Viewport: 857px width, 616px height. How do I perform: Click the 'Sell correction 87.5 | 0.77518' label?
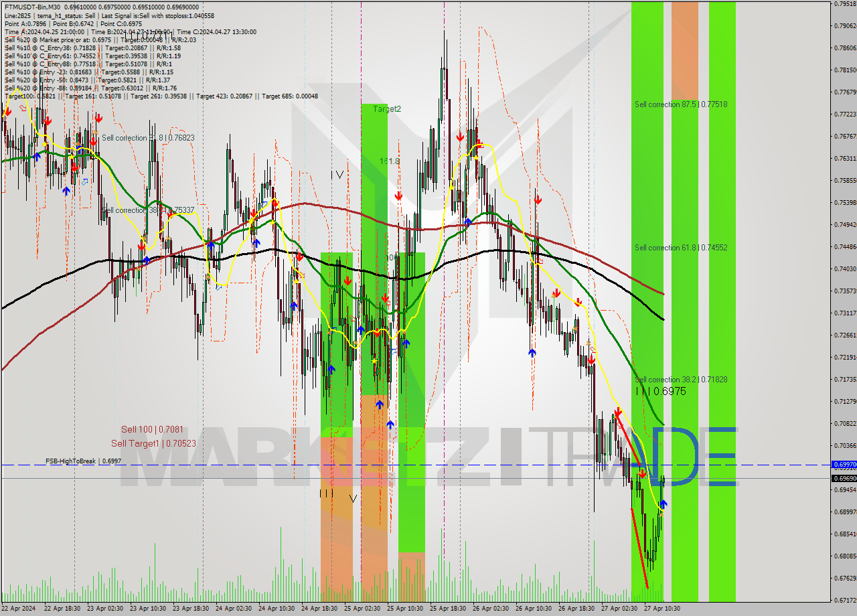[x=681, y=104]
